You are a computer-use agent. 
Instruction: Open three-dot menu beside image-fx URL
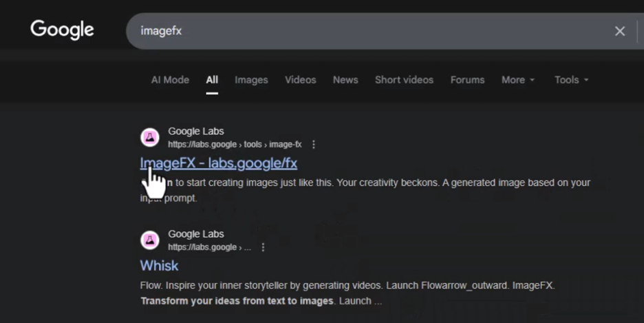click(314, 144)
